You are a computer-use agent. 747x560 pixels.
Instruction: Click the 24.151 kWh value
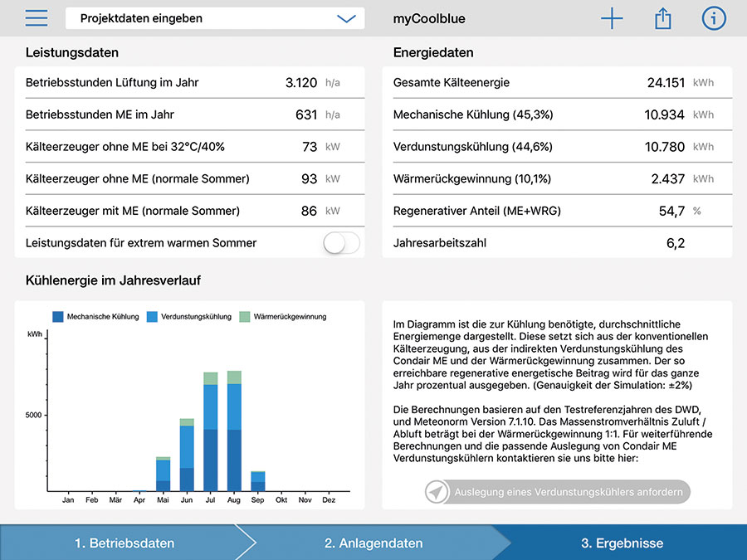pyautogui.click(x=681, y=82)
